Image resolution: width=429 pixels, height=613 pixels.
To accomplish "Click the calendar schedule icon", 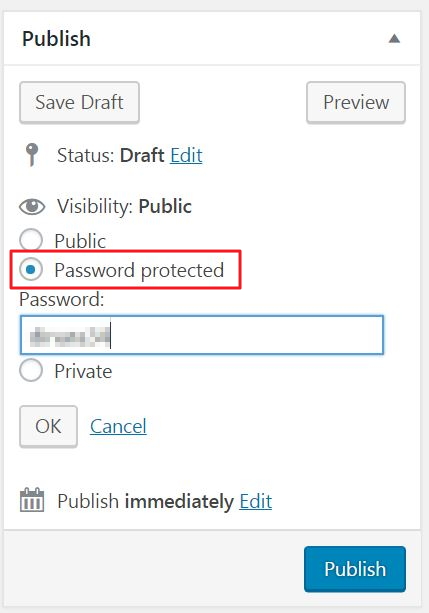I will click(x=32, y=500).
